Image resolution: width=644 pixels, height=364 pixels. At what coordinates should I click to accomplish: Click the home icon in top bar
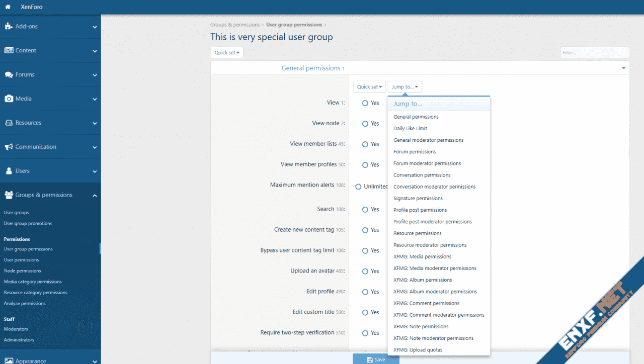(x=8, y=7)
